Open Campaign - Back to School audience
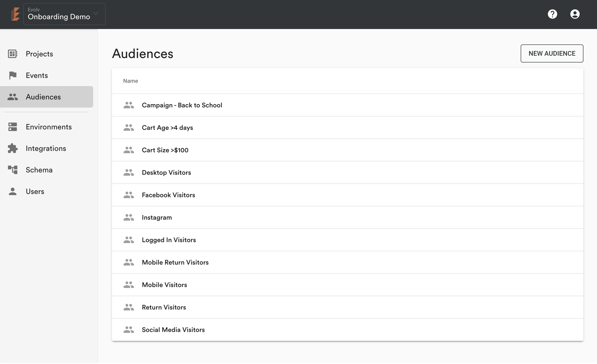The image size is (597, 364). pyautogui.click(x=182, y=105)
